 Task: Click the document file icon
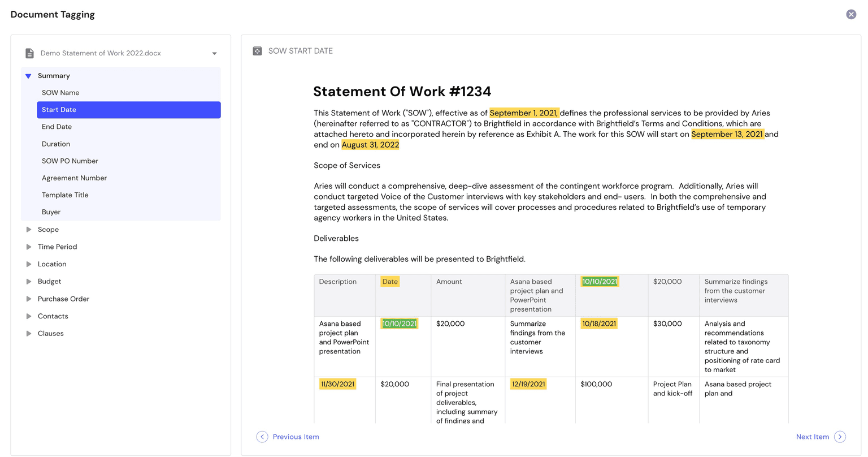[x=29, y=53]
